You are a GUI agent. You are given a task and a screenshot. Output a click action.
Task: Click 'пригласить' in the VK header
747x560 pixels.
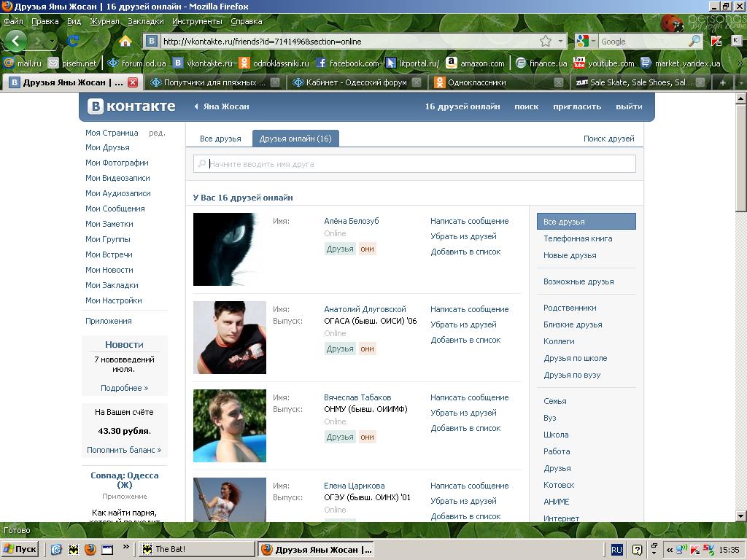click(x=577, y=106)
